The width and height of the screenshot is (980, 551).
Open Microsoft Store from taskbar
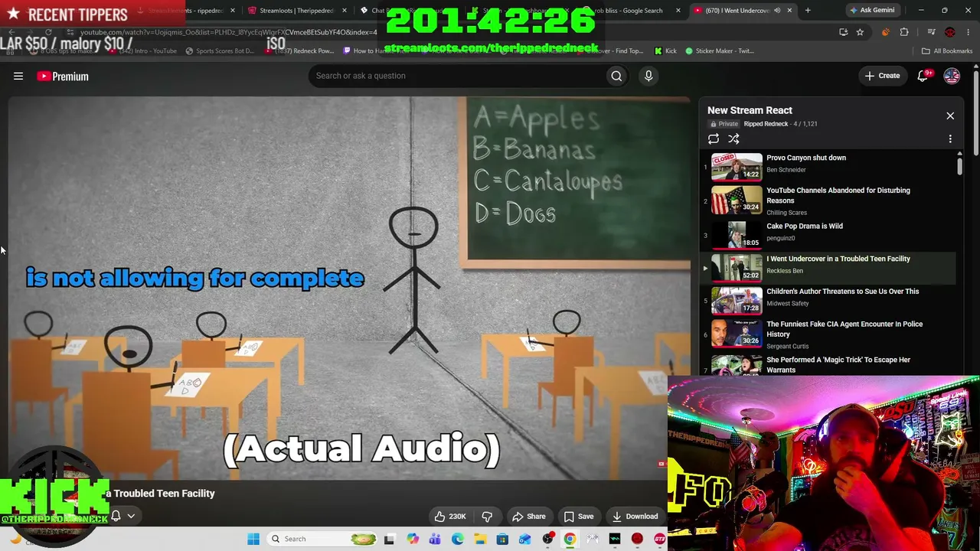pyautogui.click(x=502, y=539)
